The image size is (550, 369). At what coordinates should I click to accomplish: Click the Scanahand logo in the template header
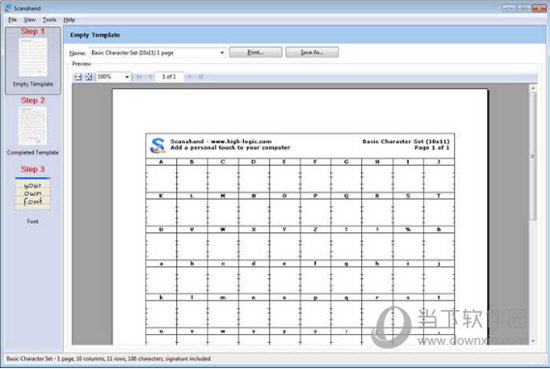pos(157,146)
